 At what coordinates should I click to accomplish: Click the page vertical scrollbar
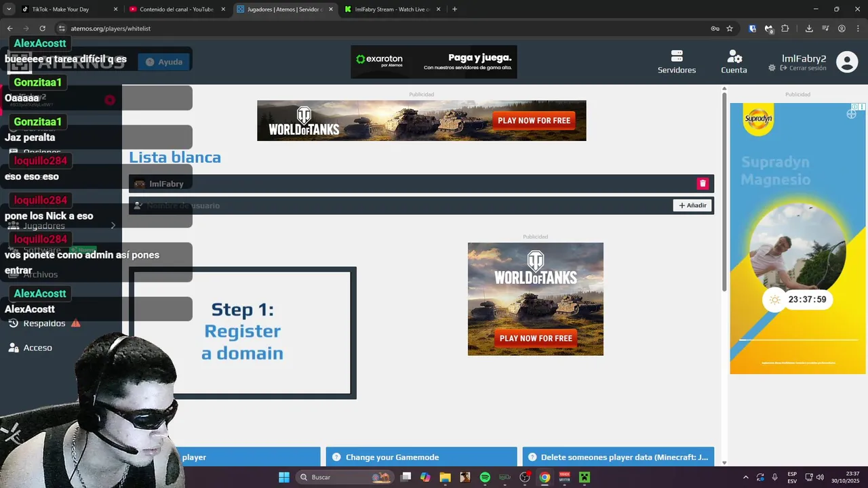click(724, 192)
